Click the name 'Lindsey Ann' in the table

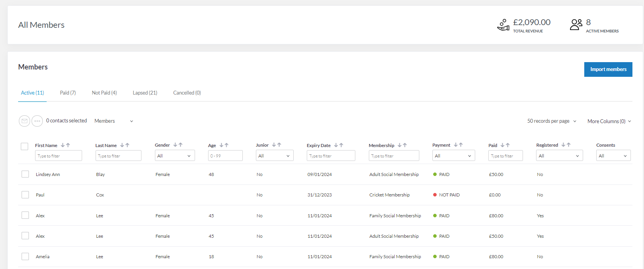[x=48, y=174]
